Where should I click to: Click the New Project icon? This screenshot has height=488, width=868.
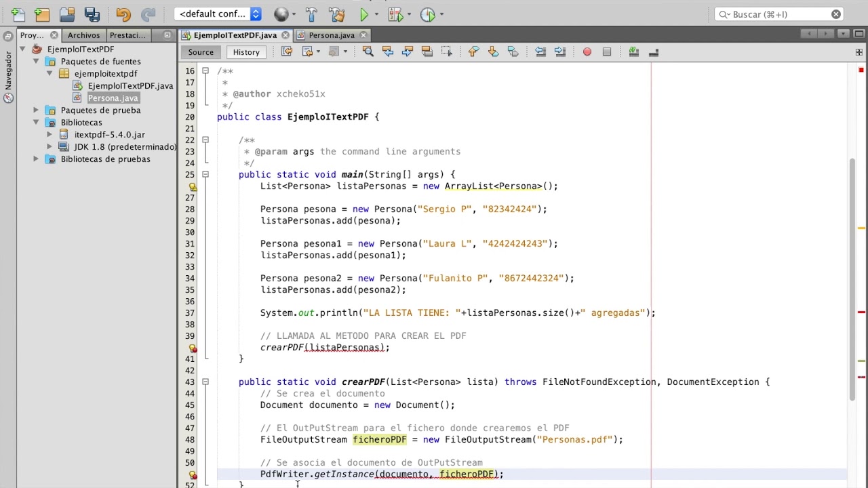(42, 14)
